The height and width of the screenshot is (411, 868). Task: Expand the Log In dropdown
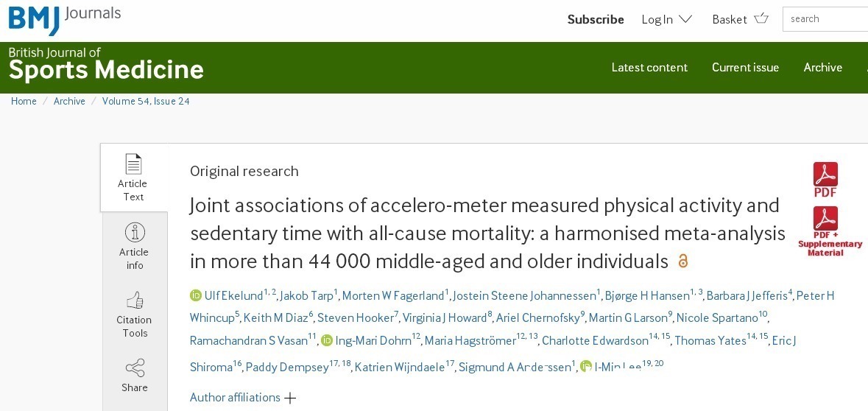666,19
